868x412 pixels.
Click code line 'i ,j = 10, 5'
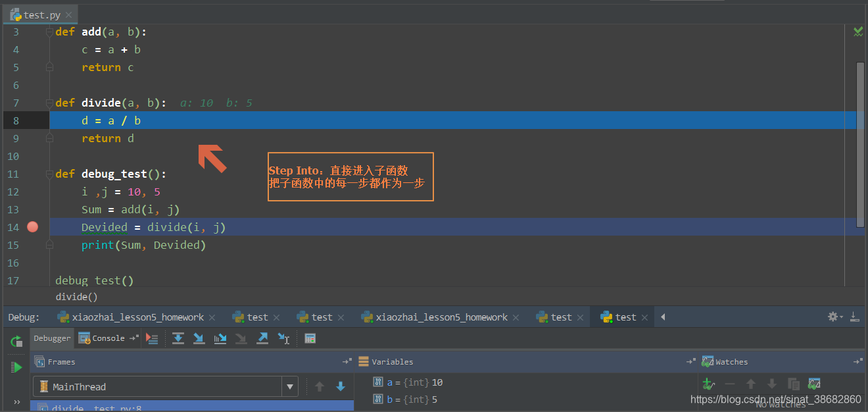pyautogui.click(x=121, y=192)
